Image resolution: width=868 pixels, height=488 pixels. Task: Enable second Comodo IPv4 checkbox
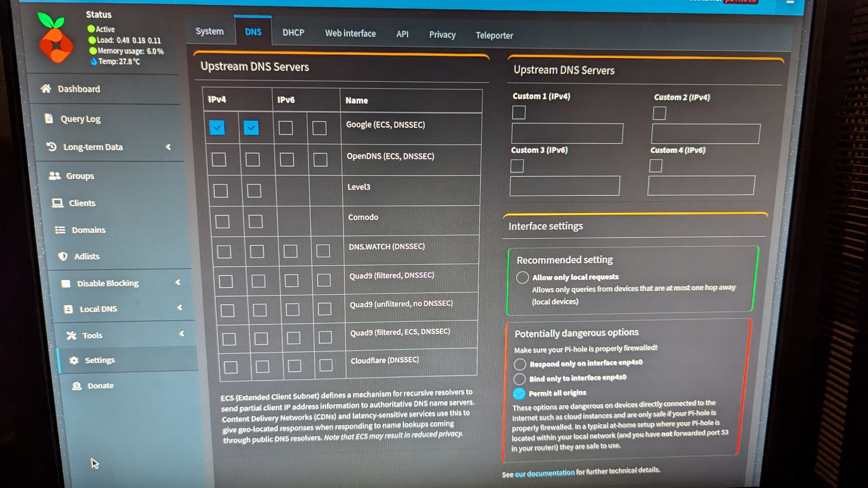pyautogui.click(x=255, y=221)
